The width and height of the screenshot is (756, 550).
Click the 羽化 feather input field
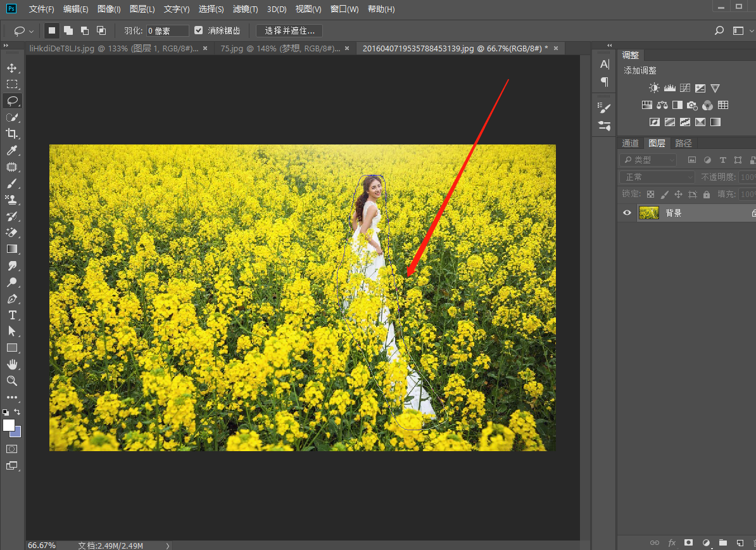(168, 30)
